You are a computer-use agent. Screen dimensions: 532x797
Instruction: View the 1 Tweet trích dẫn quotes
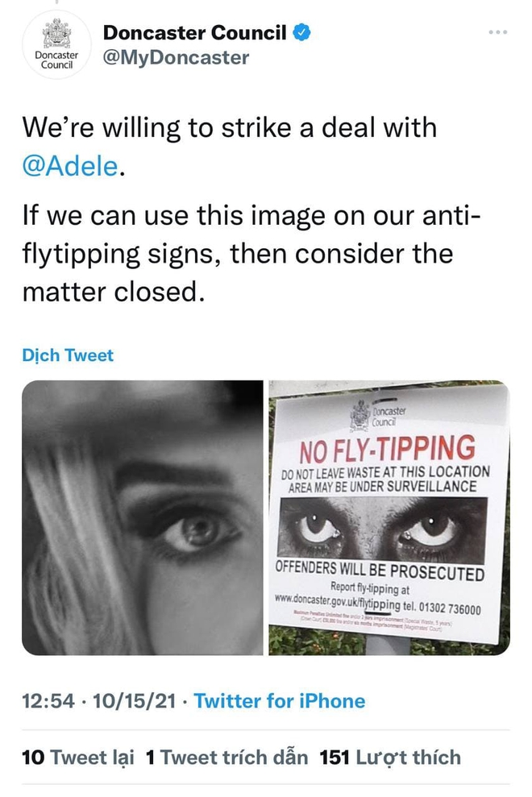click(x=227, y=758)
